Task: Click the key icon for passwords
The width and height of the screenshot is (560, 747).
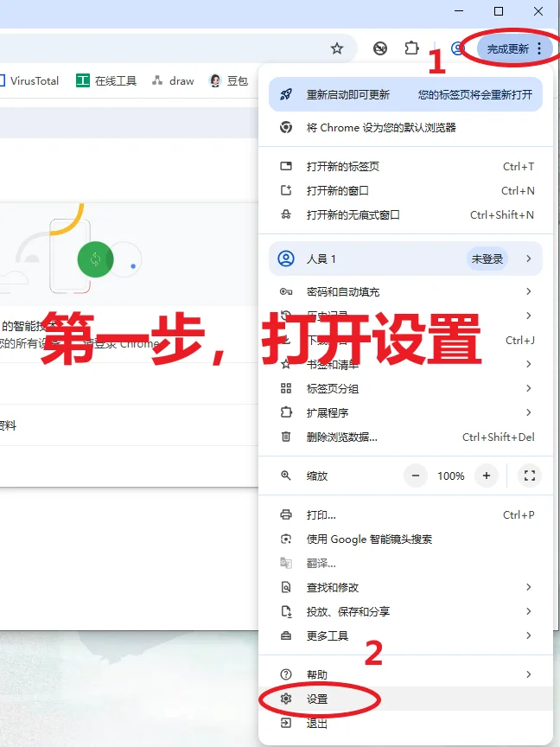Action: [286, 291]
